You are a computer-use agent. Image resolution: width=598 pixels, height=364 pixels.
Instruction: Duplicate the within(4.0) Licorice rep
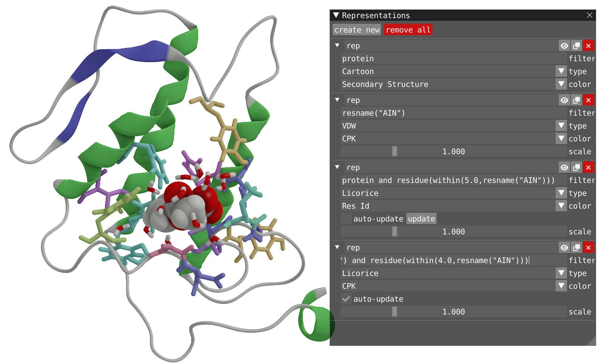576,248
